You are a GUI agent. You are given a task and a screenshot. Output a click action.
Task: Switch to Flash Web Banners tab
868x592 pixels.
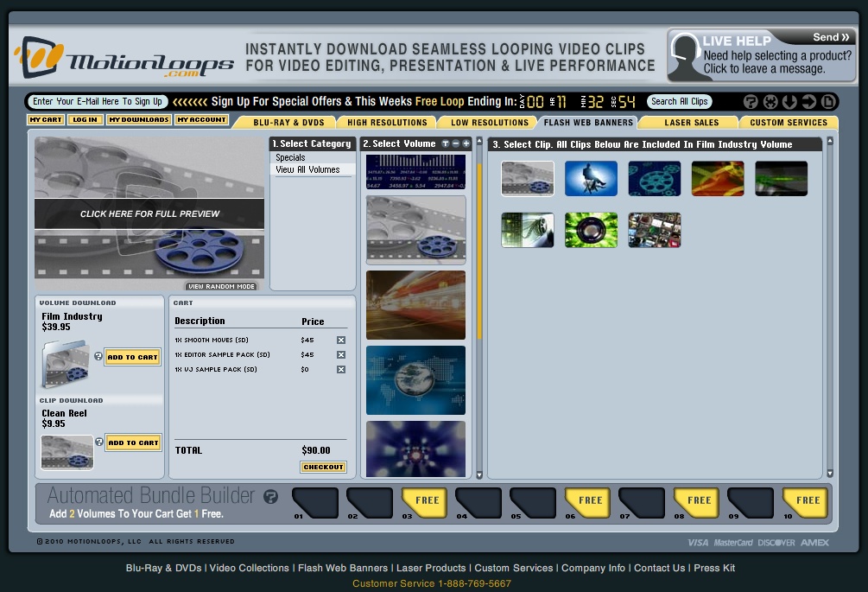coord(588,123)
